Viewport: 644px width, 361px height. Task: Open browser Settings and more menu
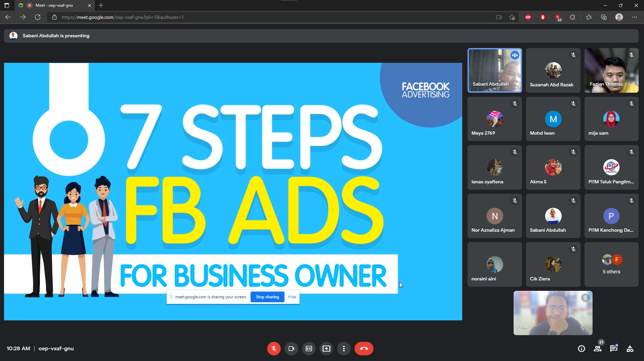634,17
